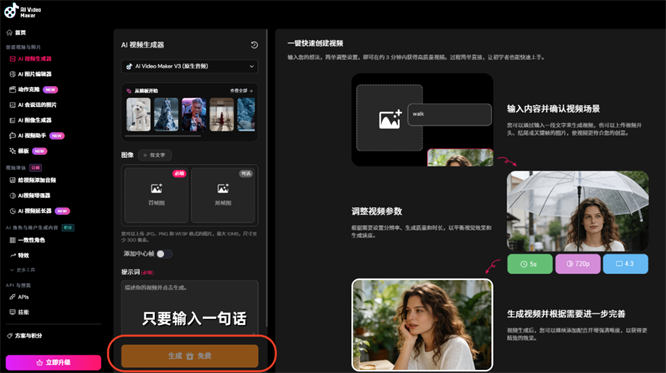Click the last frame image upload box

point(223,195)
